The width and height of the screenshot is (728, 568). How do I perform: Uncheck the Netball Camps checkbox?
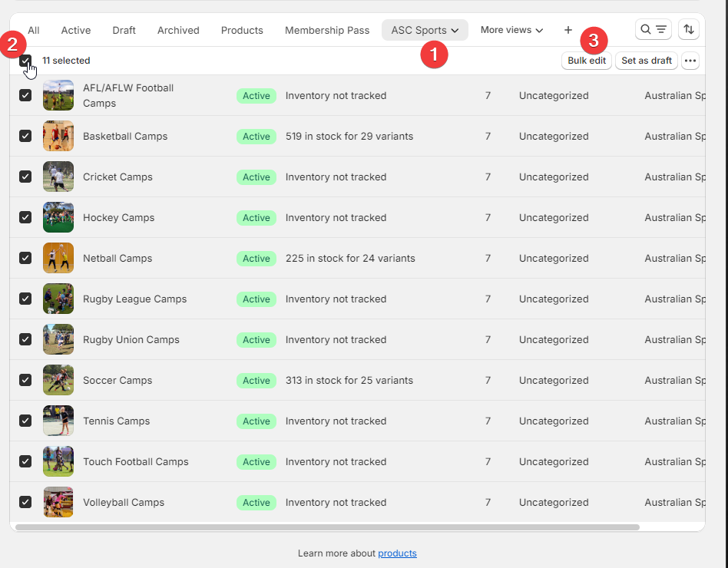coord(25,258)
